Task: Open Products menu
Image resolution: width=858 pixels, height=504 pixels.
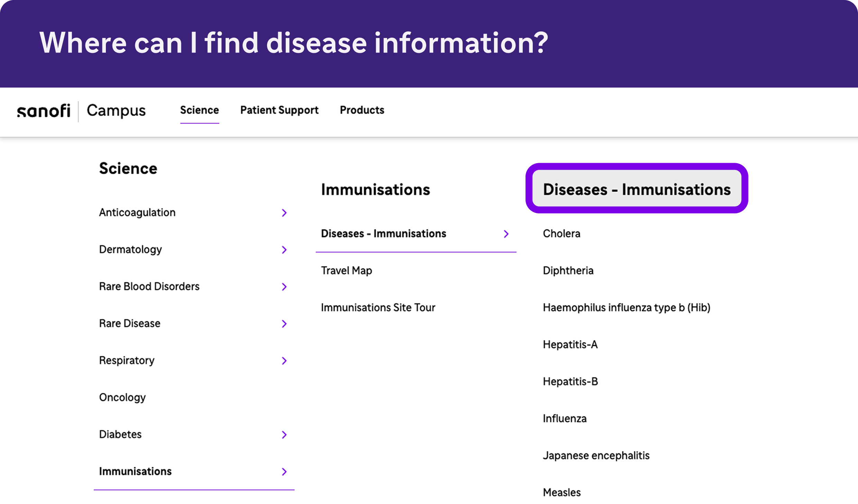Action: click(362, 110)
